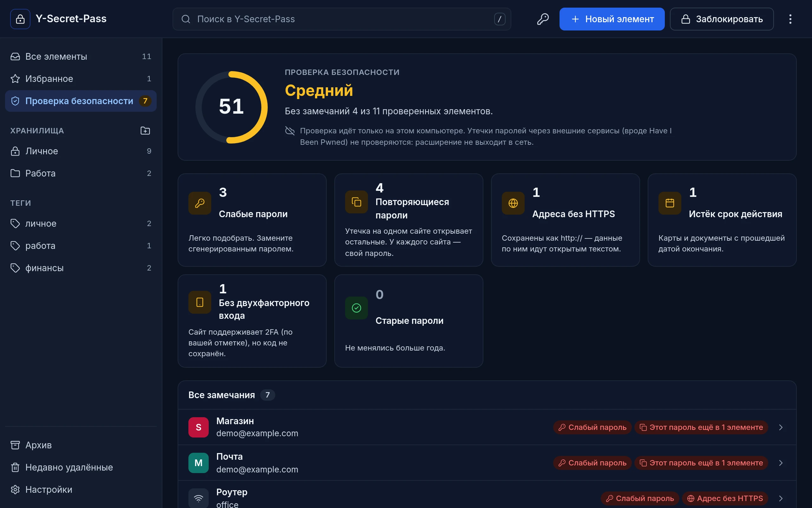
Task: Click the Заблокировать button
Action: tap(722, 19)
